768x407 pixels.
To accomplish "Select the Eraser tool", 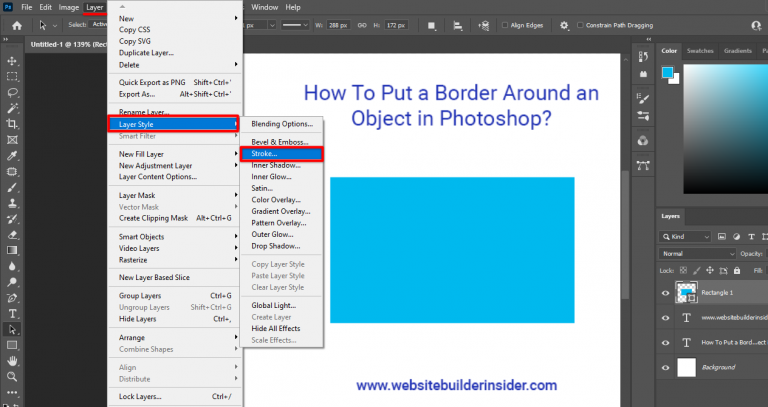I will click(12, 235).
